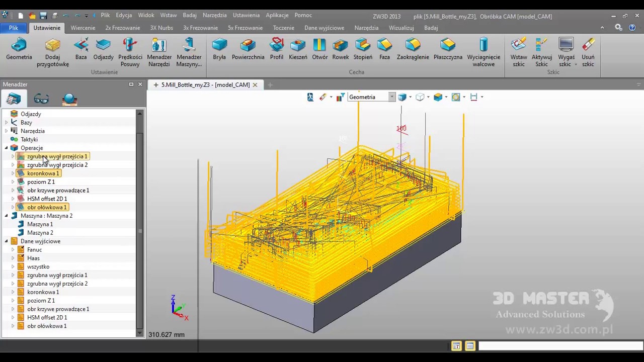This screenshot has width=644, height=362.
Task: Open the Wizualizuj ribbon tab
Action: pyautogui.click(x=401, y=28)
